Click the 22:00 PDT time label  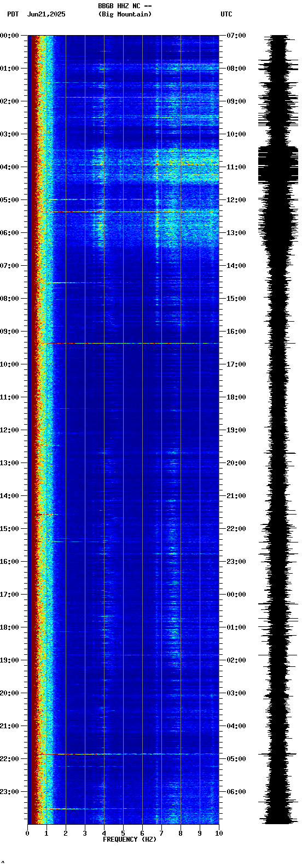point(9,759)
